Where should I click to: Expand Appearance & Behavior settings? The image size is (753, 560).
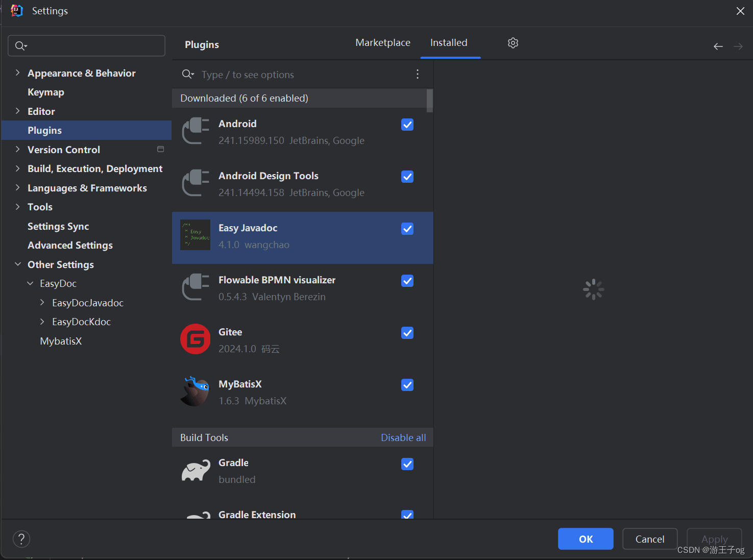point(18,73)
